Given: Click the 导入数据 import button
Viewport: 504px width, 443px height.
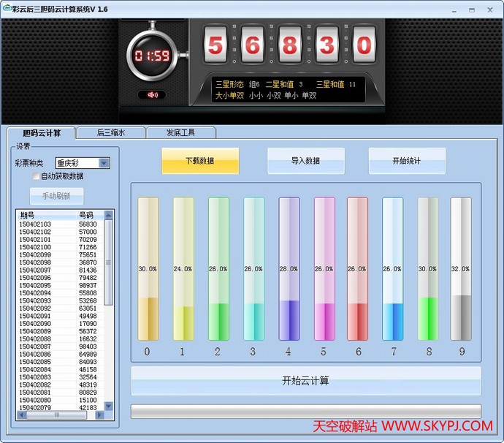Looking at the screenshot, I should pyautogui.click(x=305, y=161).
